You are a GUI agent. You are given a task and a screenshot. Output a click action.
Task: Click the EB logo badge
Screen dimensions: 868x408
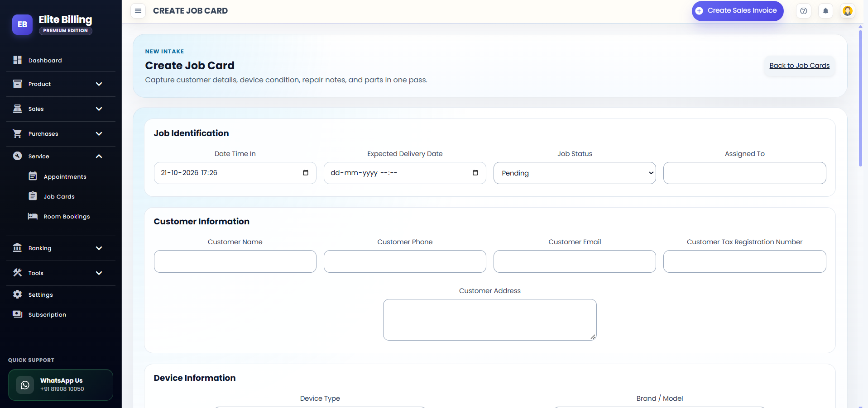pos(22,24)
